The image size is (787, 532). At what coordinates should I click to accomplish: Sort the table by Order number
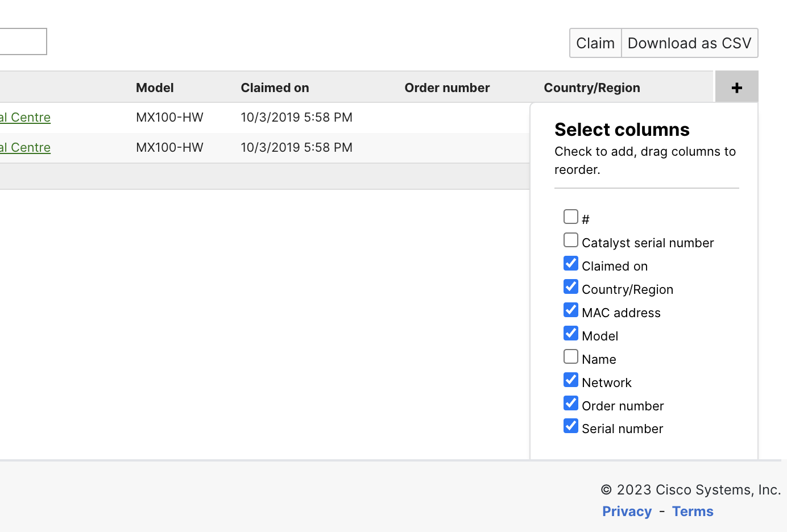point(447,88)
